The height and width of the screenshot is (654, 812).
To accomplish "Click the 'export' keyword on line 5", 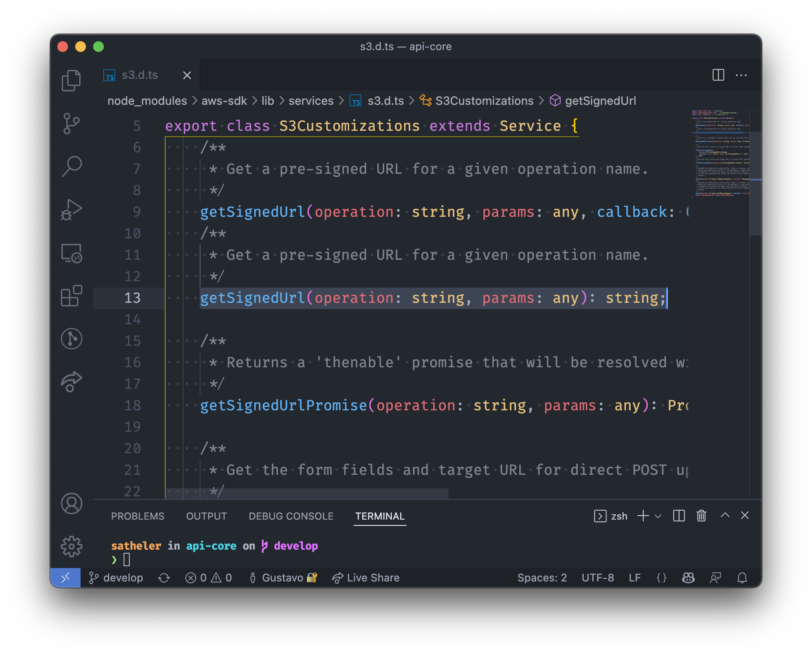I will (x=191, y=126).
